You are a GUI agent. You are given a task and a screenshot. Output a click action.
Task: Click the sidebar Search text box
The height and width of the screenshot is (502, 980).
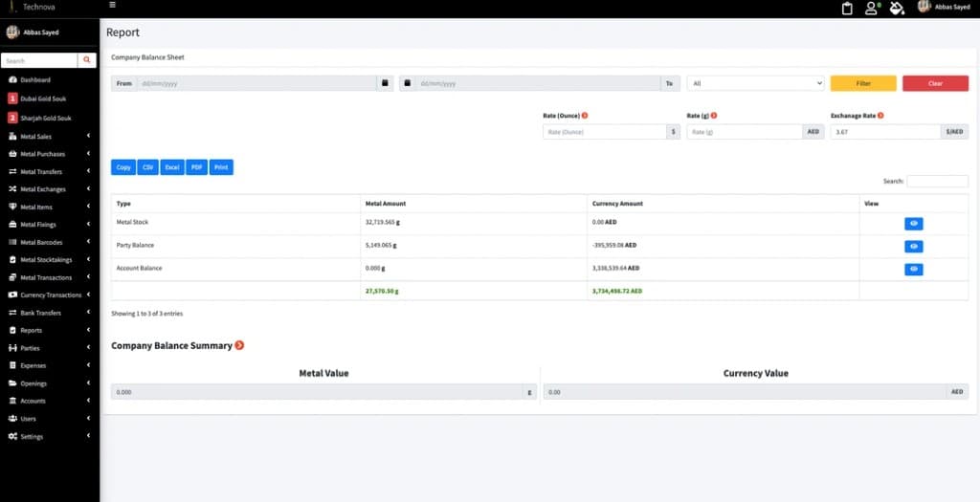click(x=39, y=60)
